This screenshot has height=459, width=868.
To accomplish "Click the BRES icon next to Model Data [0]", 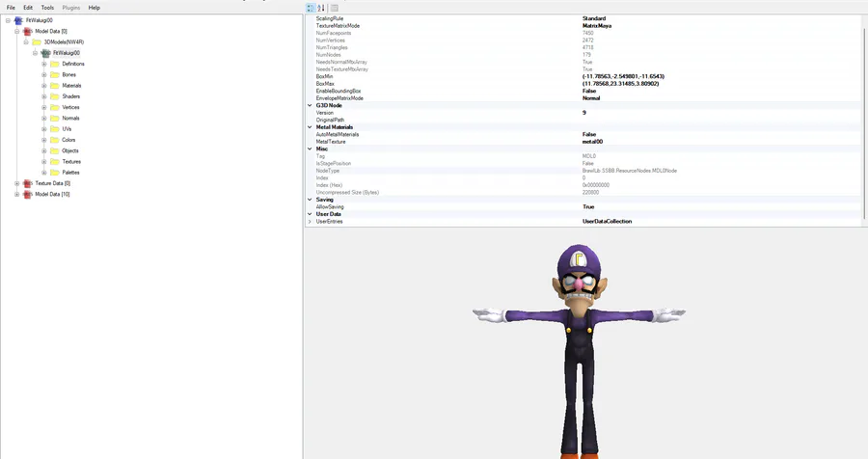I will (28, 32).
